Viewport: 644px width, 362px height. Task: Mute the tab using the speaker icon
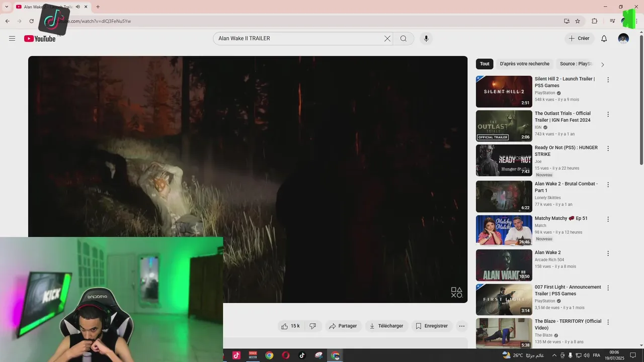(x=77, y=7)
